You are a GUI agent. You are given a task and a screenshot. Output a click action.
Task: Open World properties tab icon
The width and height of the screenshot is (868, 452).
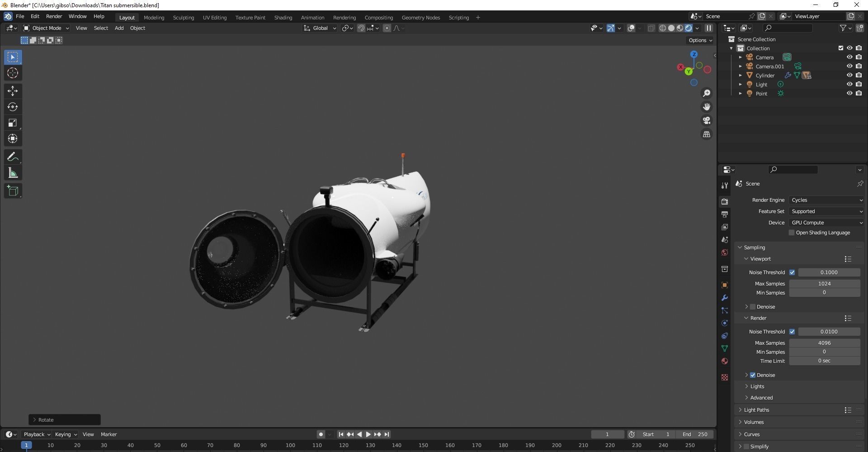[725, 252]
